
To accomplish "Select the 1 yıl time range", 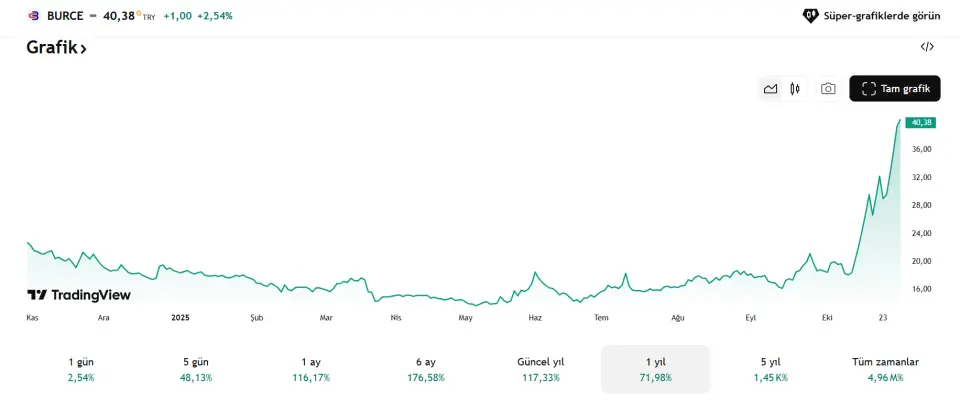I will tap(655, 369).
